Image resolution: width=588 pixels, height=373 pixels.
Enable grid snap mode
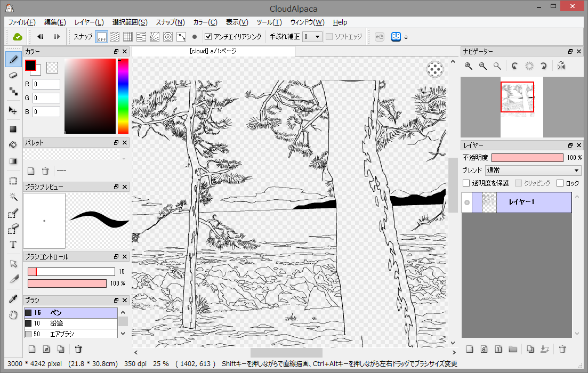[128, 37]
